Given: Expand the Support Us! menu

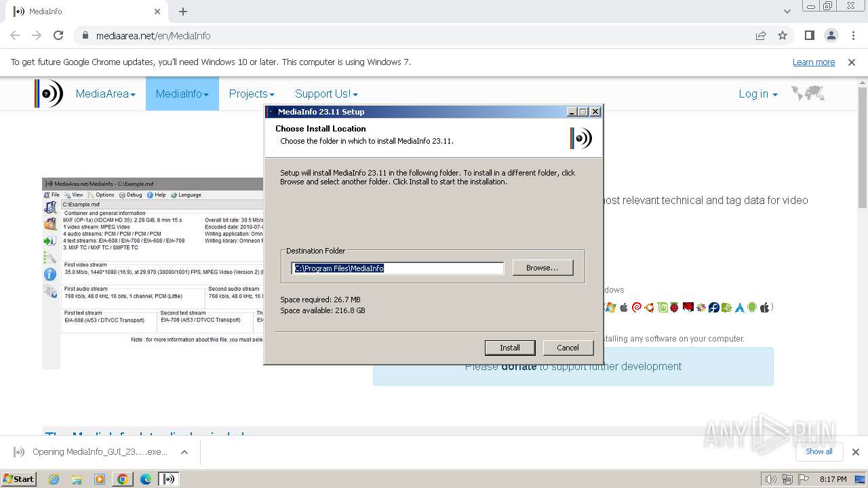Looking at the screenshot, I should [x=326, y=94].
